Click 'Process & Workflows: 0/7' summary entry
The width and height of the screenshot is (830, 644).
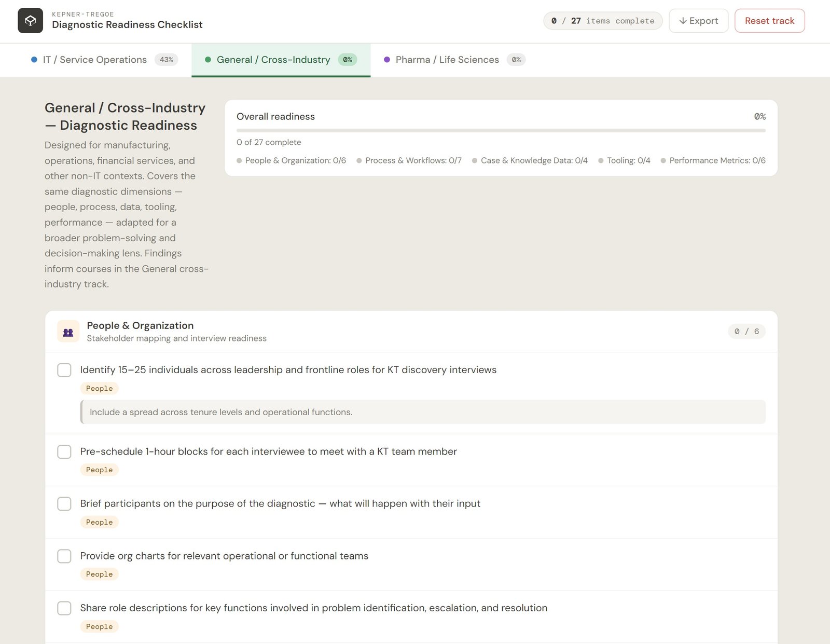point(409,161)
